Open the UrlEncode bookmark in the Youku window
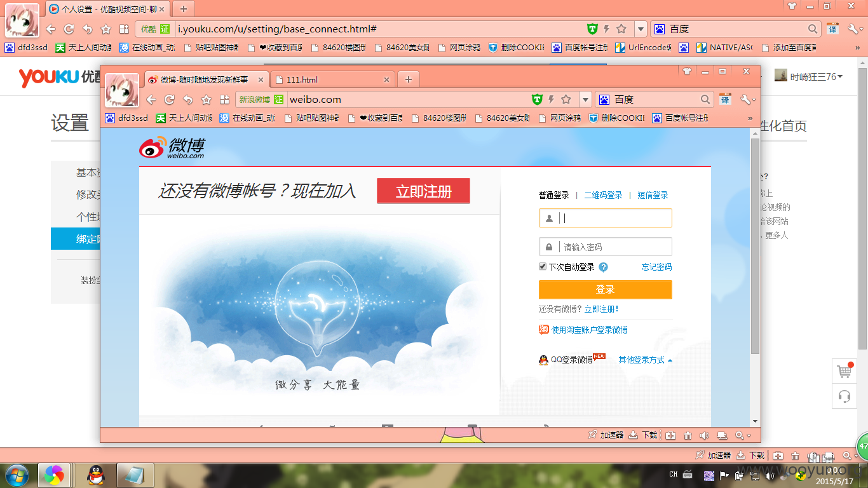The width and height of the screenshot is (868, 488). tap(643, 48)
